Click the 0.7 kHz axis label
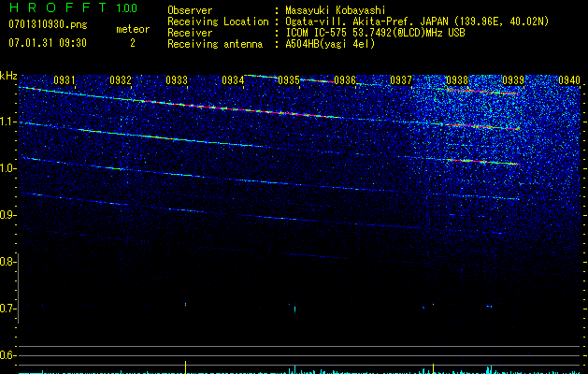Screen dimensions: 588x374 [7, 309]
